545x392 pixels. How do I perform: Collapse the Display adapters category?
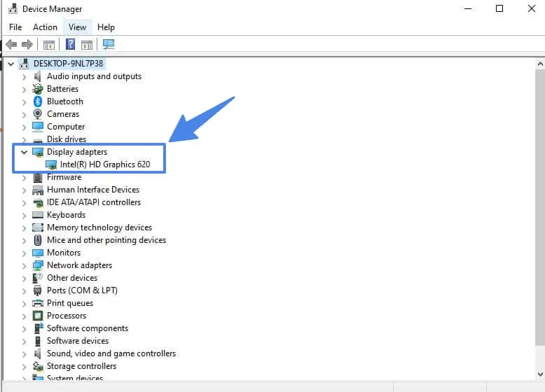[x=24, y=152]
